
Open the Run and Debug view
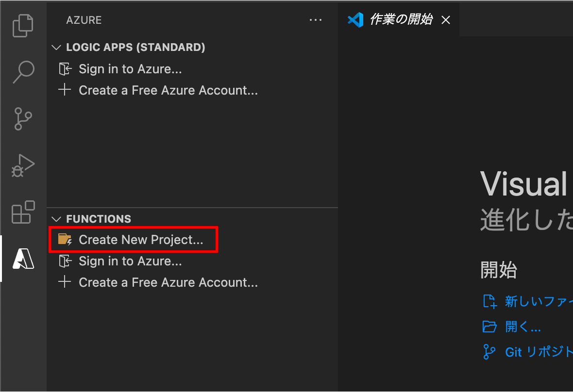pos(23,165)
